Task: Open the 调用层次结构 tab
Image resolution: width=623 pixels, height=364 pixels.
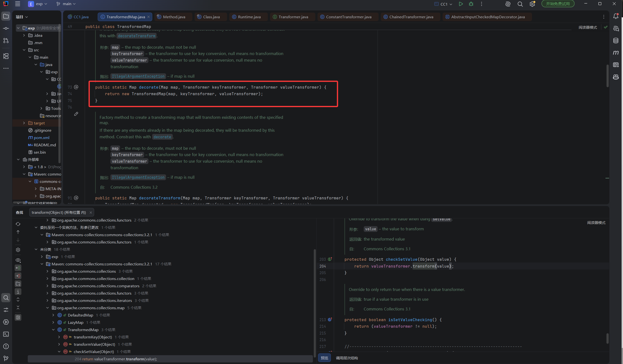Action: (347, 358)
